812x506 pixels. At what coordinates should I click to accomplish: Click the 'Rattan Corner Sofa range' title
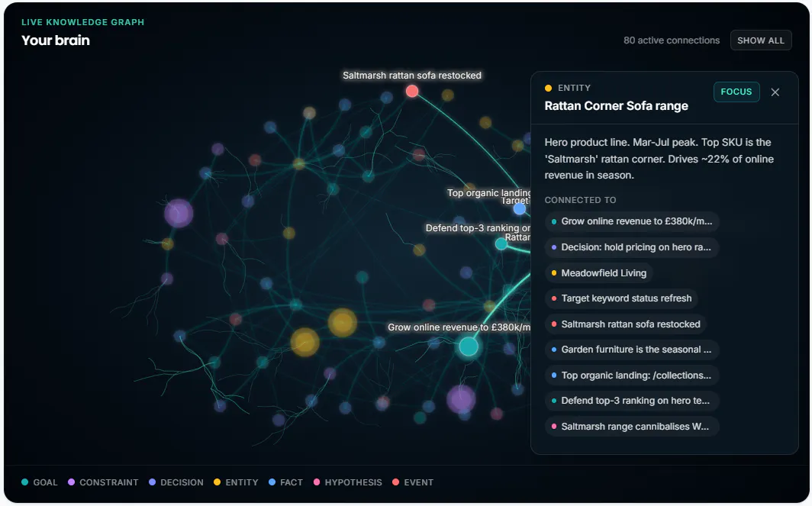coord(617,105)
